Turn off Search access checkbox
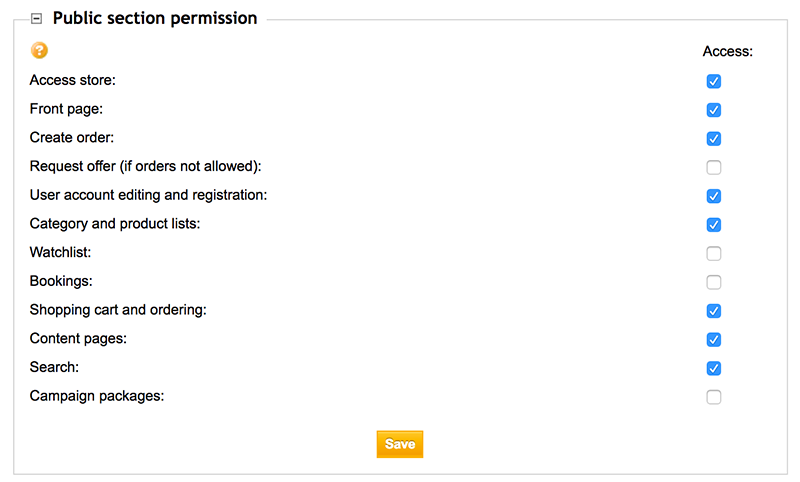Image resolution: width=800 pixels, height=482 pixels. point(713,368)
